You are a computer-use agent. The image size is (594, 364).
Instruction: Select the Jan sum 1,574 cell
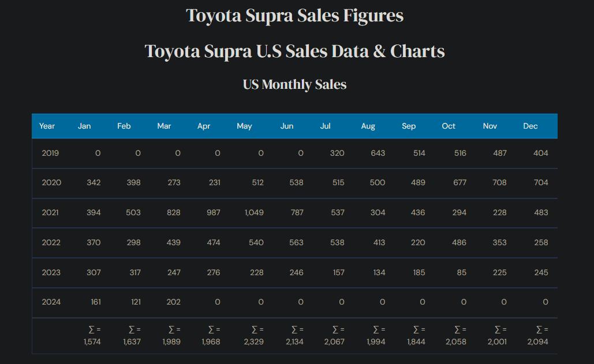[92, 336]
